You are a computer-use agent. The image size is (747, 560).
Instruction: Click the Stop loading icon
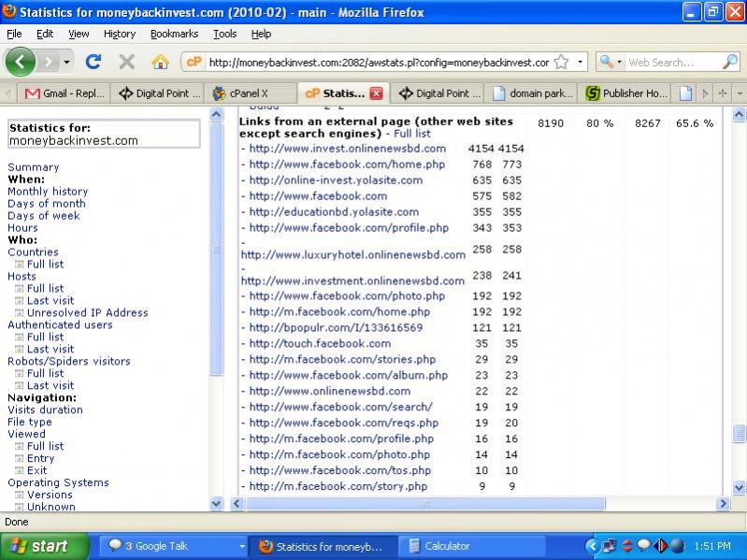127,62
